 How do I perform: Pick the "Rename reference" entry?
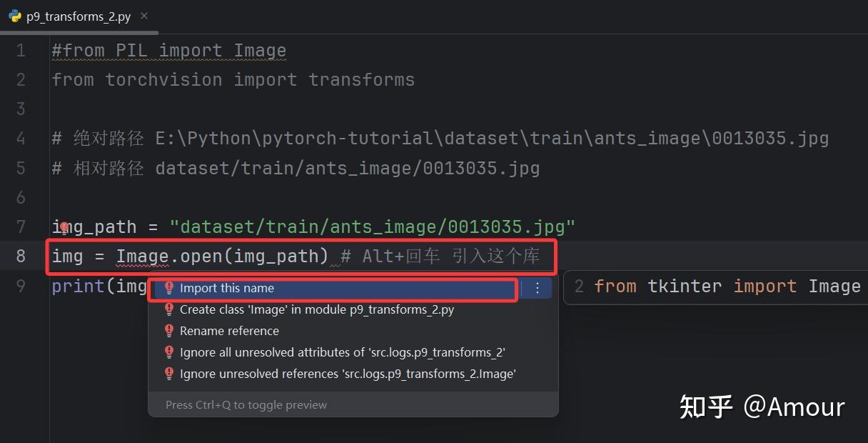(229, 331)
